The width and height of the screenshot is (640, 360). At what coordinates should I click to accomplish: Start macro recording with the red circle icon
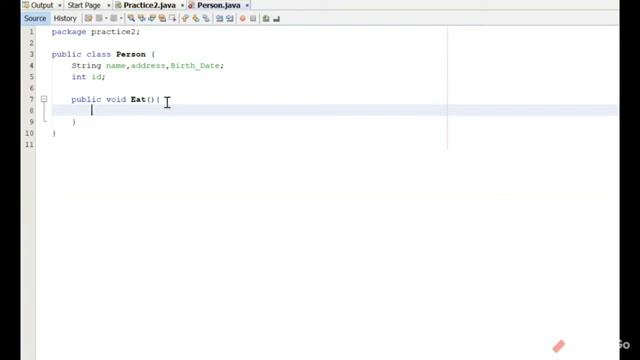(242, 18)
